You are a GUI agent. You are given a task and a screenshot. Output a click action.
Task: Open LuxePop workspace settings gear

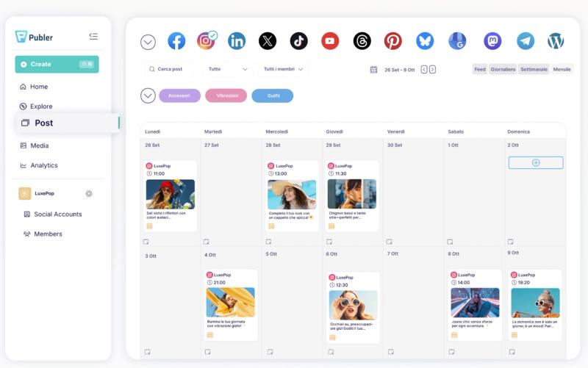coord(89,193)
